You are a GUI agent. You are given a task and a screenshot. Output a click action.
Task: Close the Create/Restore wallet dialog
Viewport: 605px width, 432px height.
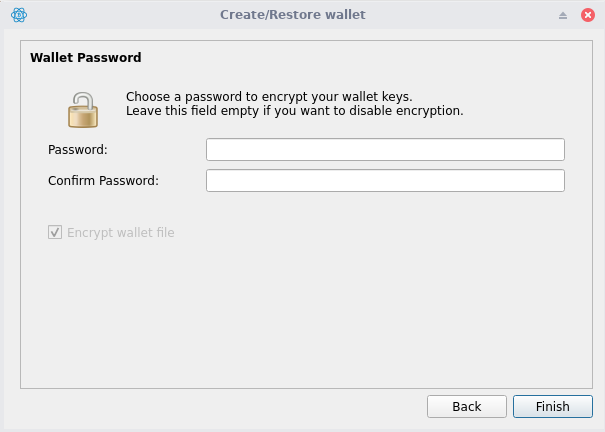[x=587, y=15]
